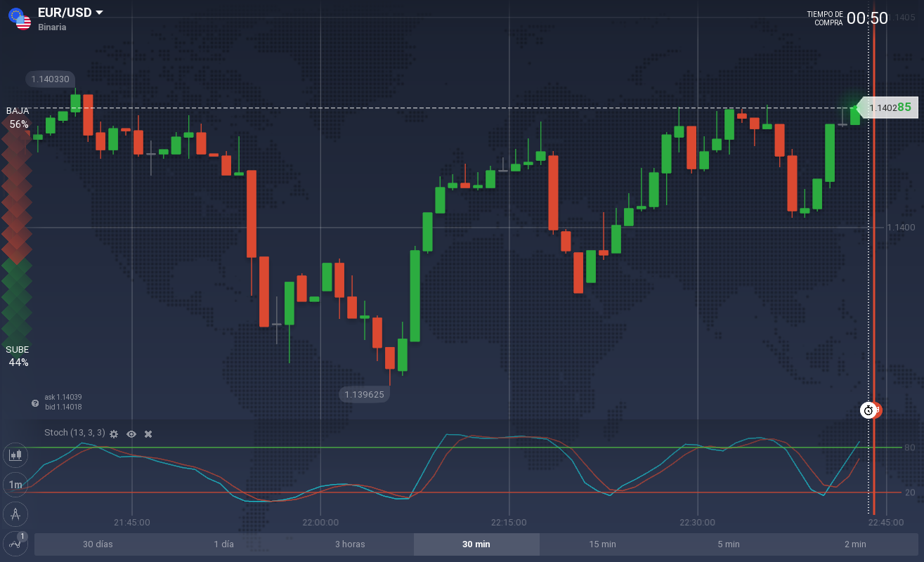This screenshot has height=562, width=924.
Task: Select the 30 min time range
Action: (x=476, y=544)
